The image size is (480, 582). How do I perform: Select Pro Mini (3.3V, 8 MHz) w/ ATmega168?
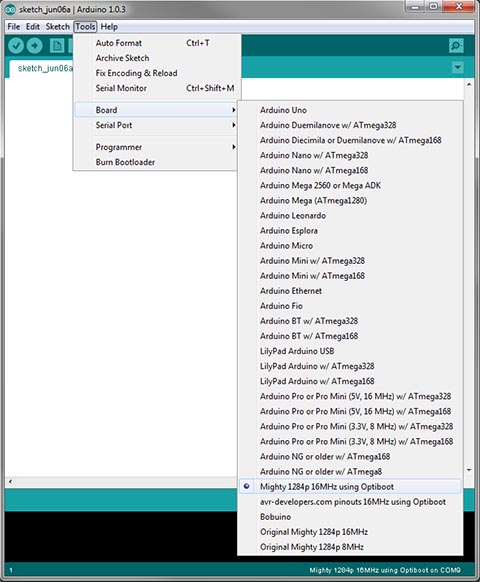[x=350, y=442]
